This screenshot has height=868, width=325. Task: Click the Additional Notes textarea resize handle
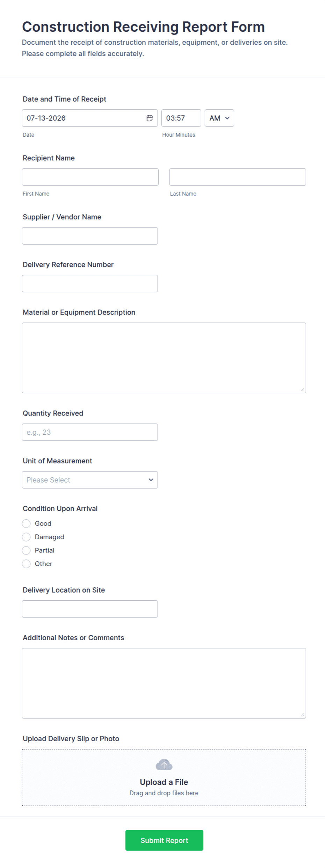click(x=302, y=715)
